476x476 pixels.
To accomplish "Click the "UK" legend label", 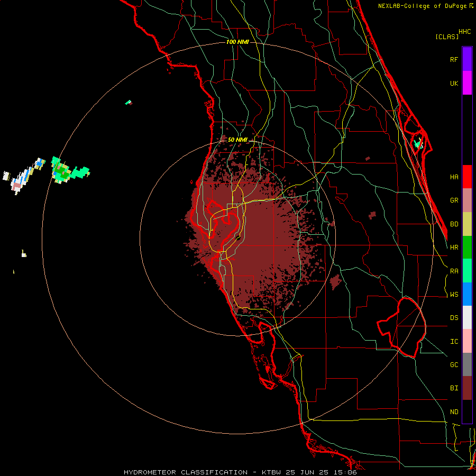I will [454, 83].
